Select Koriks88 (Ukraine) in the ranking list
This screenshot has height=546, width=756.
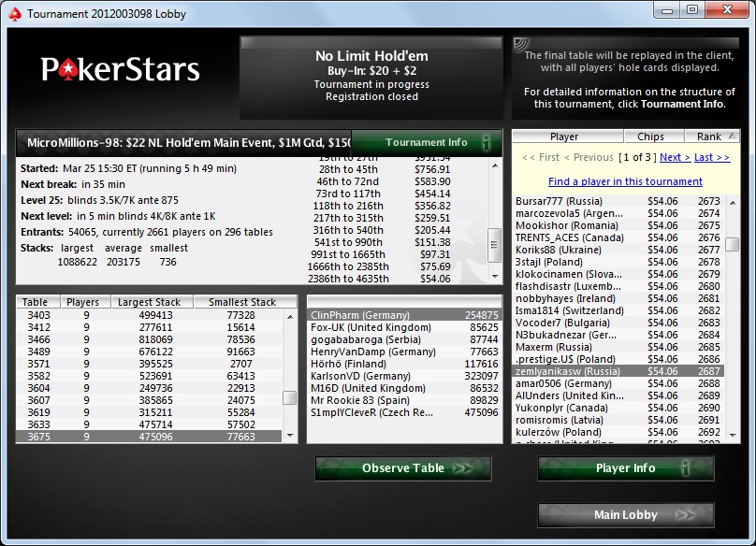click(x=619, y=250)
